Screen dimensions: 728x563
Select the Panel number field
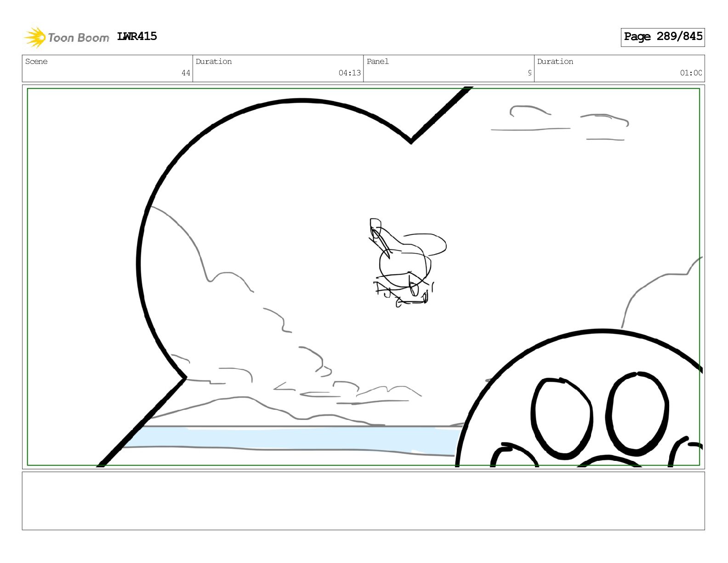pyautogui.click(x=449, y=69)
